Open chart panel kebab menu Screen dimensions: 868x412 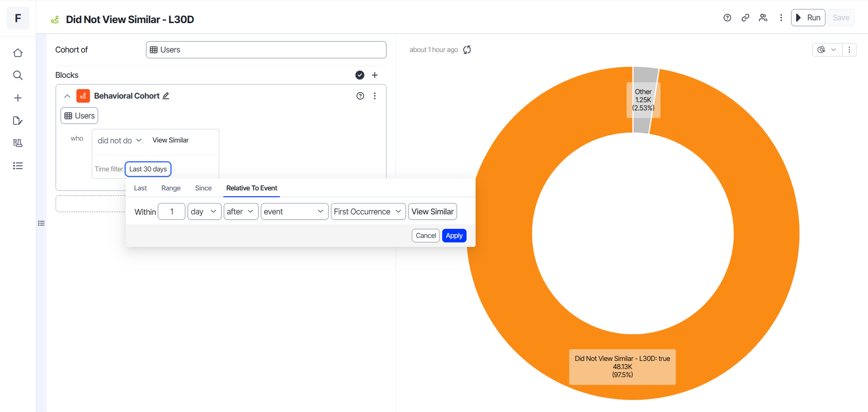click(x=849, y=50)
